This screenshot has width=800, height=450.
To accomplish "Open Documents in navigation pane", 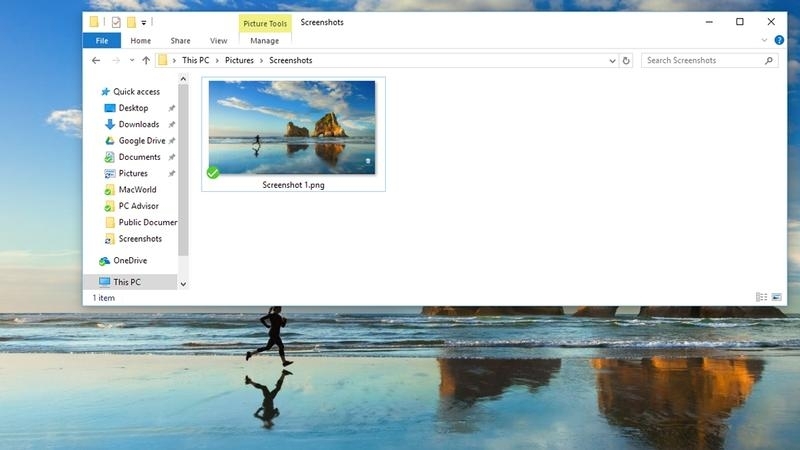I will [x=139, y=157].
